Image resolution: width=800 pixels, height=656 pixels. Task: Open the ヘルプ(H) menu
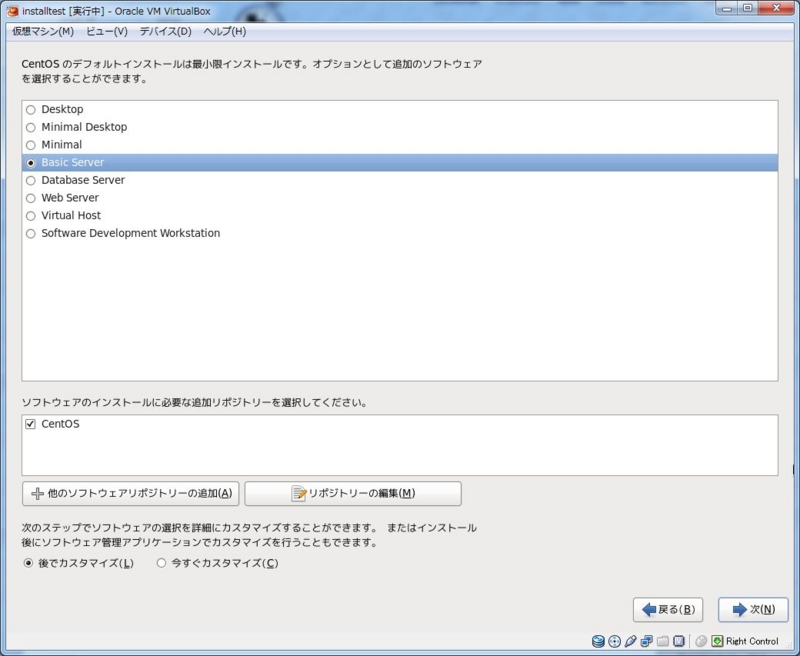(x=224, y=32)
